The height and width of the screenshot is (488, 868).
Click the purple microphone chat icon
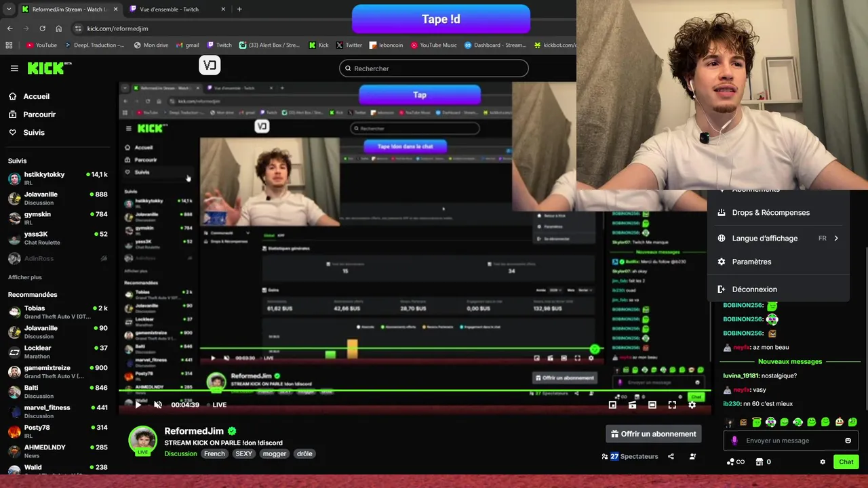(x=734, y=441)
